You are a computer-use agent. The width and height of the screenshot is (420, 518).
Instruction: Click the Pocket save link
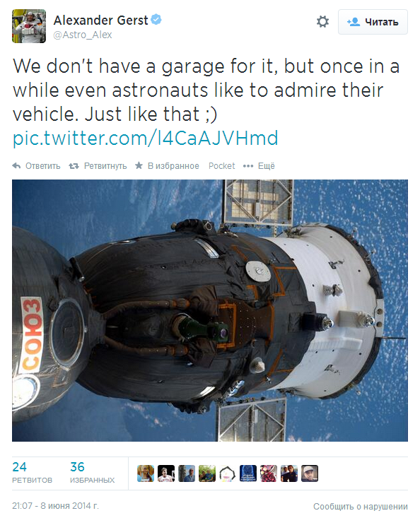[x=222, y=166]
